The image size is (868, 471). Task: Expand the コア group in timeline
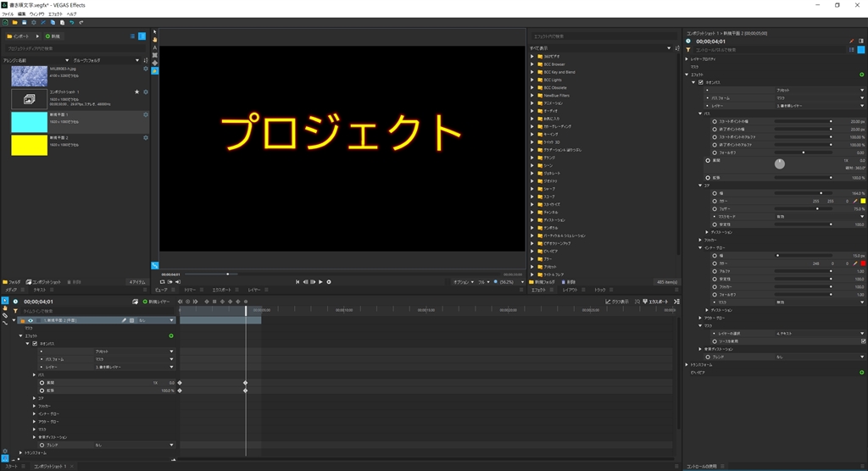pos(34,398)
